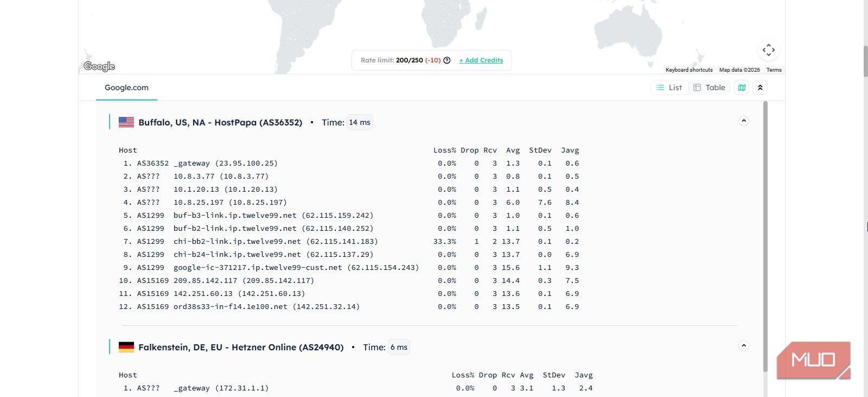The height and width of the screenshot is (397, 868).
Task: Select hop 2 row 10.8.3.77
Action: point(349,177)
